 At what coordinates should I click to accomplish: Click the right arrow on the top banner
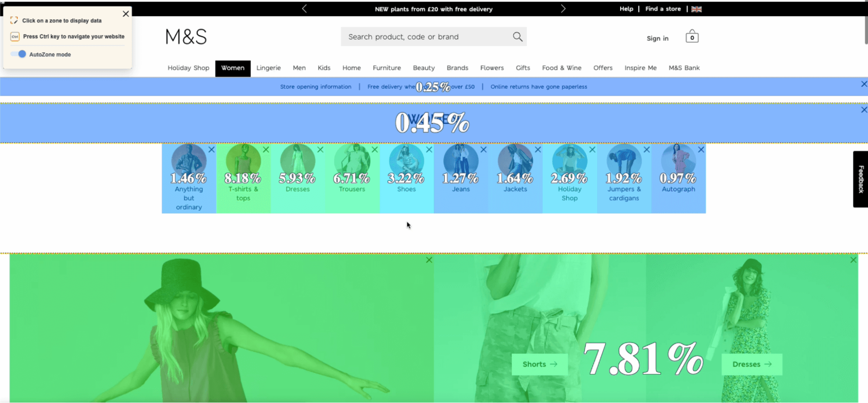(563, 8)
